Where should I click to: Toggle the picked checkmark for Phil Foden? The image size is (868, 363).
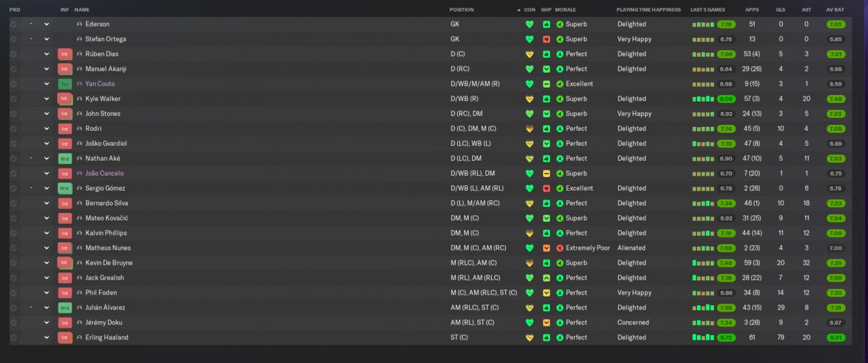[14, 293]
